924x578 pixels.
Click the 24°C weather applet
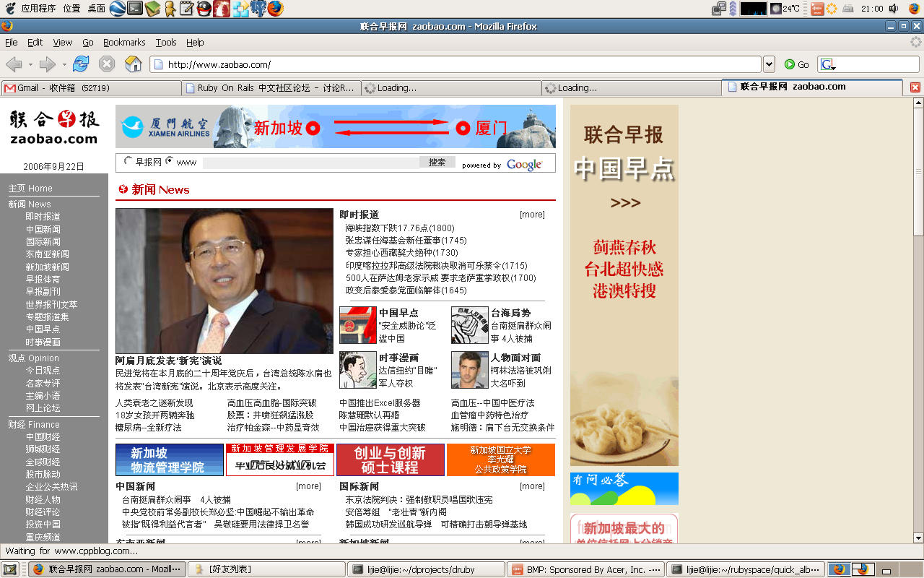click(x=785, y=9)
